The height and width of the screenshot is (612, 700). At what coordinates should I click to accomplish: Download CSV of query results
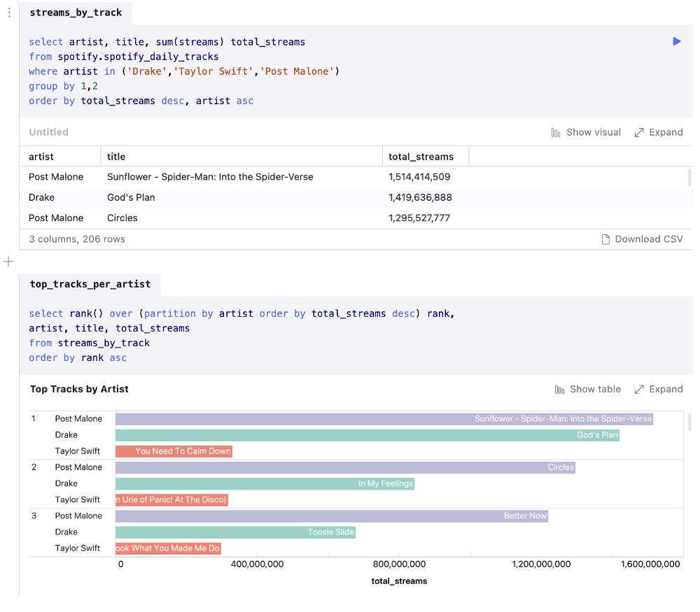pyautogui.click(x=642, y=239)
